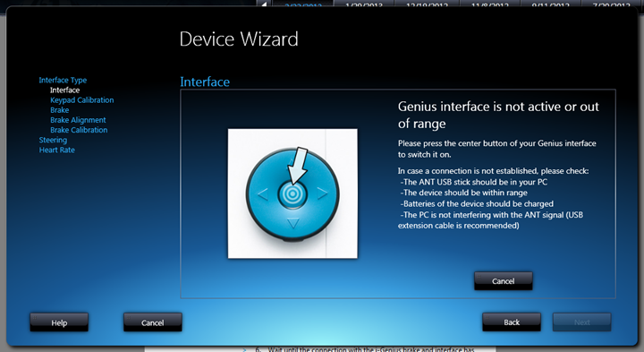644x352 pixels.
Task: Click Cancel inside the Interface panel
Action: coord(504,281)
